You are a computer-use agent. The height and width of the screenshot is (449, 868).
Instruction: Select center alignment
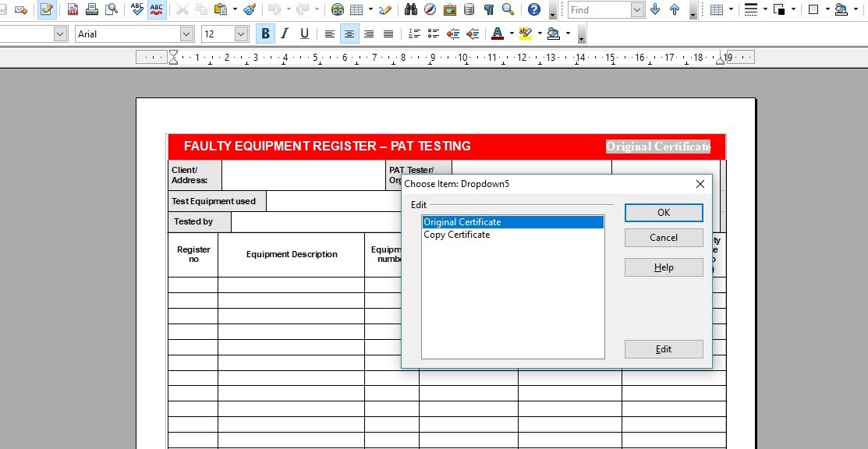coord(348,34)
